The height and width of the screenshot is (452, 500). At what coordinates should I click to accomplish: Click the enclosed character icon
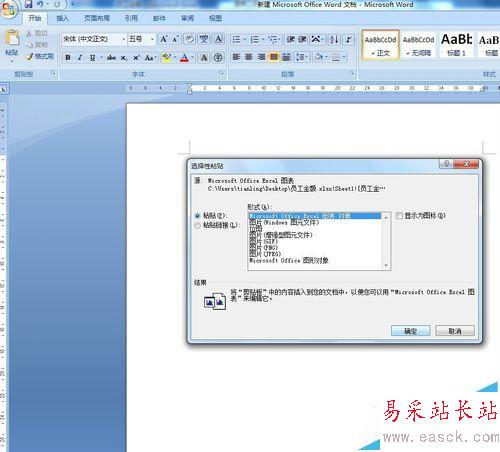(x=218, y=58)
